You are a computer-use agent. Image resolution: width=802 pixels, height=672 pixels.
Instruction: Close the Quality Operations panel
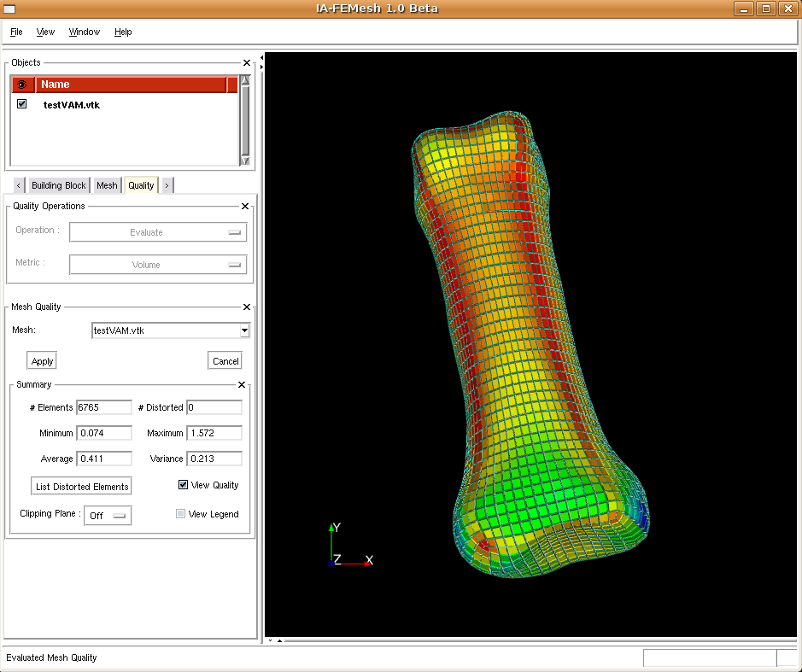245,207
